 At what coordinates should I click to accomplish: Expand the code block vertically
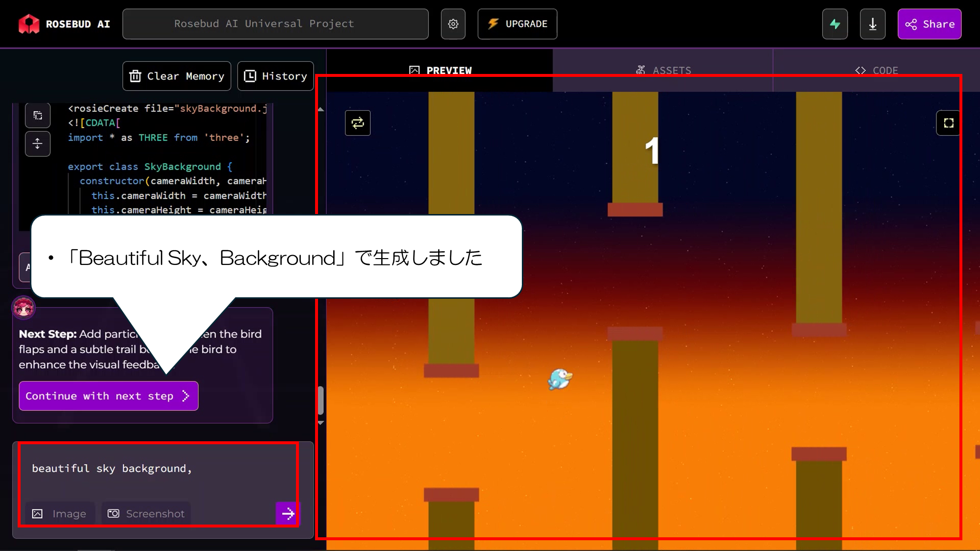coord(38,144)
